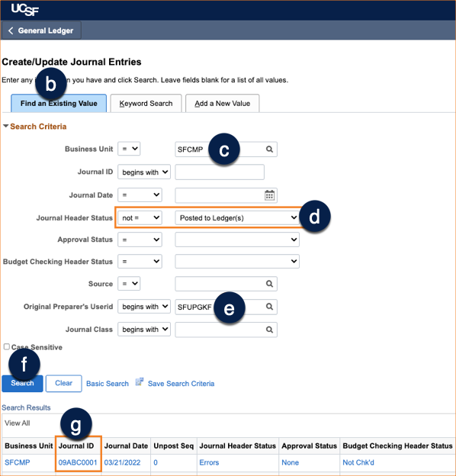This screenshot has width=456, height=476.
Task: Open Budget Checking Header Status value dropdown
Action: (x=237, y=262)
